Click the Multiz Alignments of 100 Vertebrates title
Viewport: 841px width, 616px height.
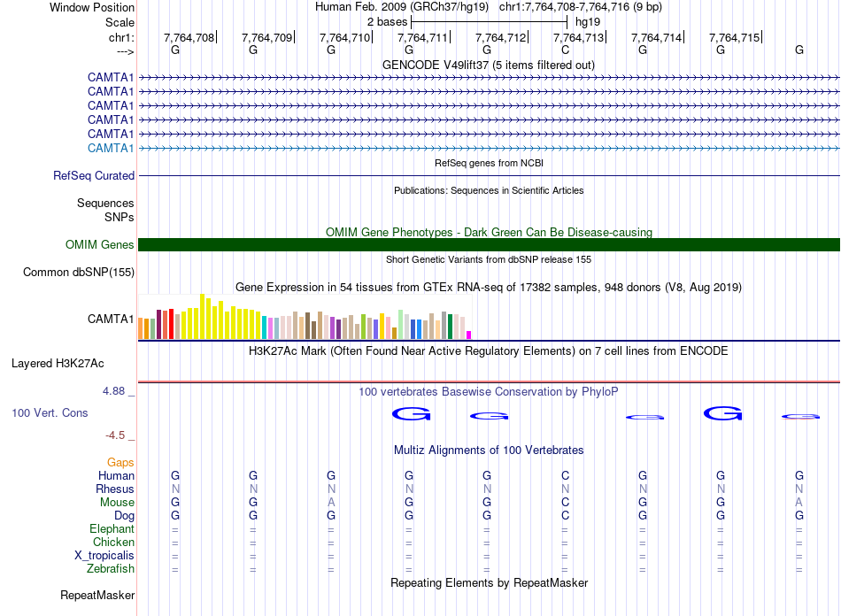488,450
